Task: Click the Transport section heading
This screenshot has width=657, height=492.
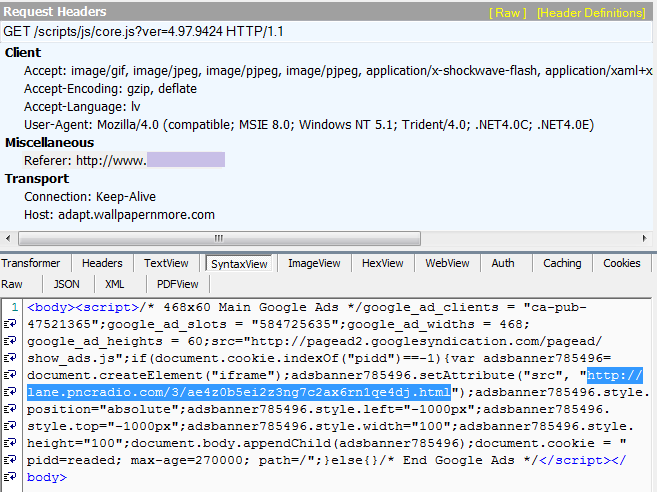Action: (x=37, y=179)
